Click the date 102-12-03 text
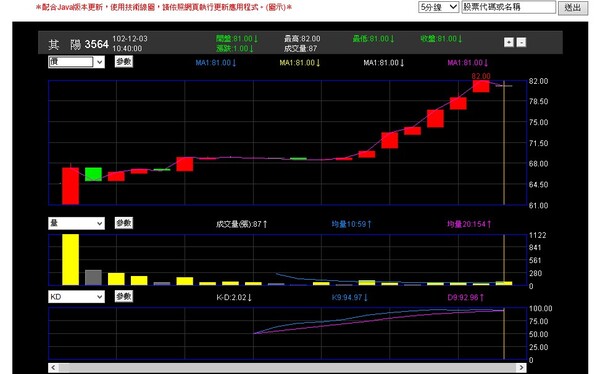This screenshot has height=374, width=600. 130,39
